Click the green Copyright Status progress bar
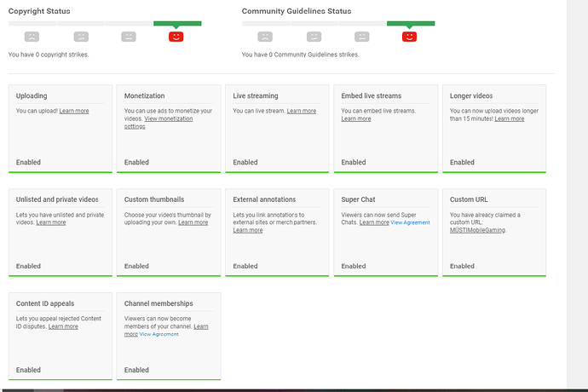Screen dimensions: 588x392 click(x=177, y=24)
